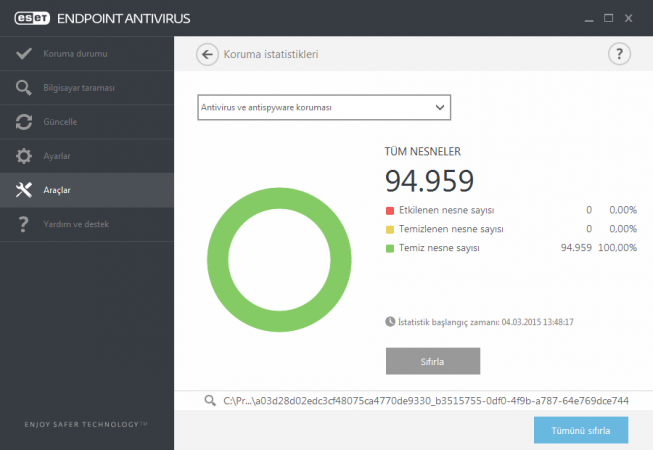This screenshot has height=450, width=653.
Task: Go back with the arrow button
Action: (x=207, y=54)
